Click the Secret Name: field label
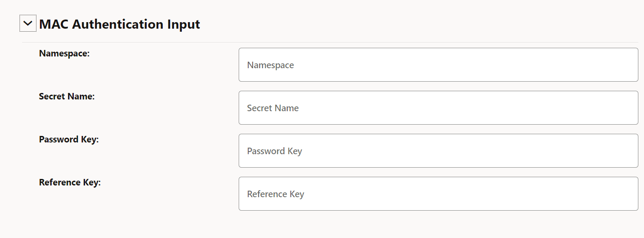The height and width of the screenshot is (238, 644). [67, 96]
